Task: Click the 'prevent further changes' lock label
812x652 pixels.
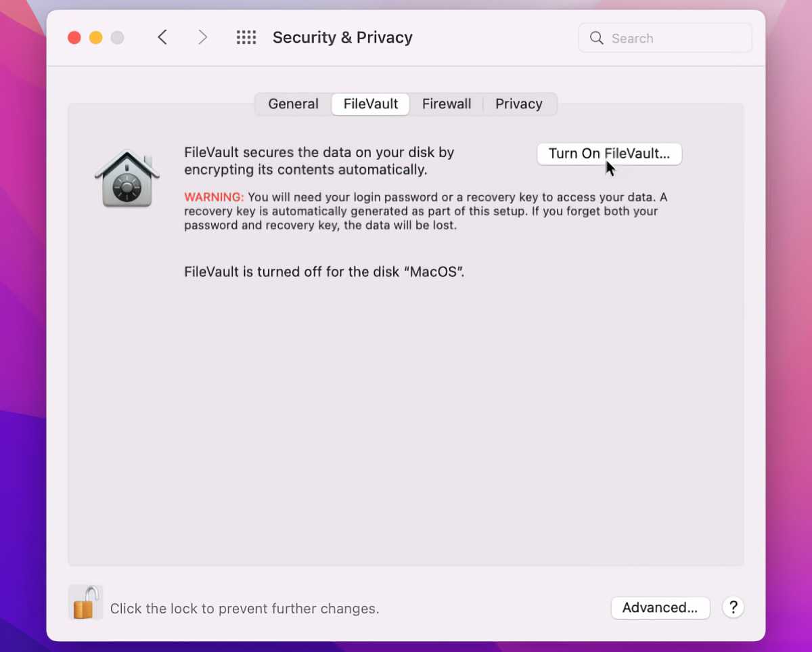Action: click(x=244, y=609)
